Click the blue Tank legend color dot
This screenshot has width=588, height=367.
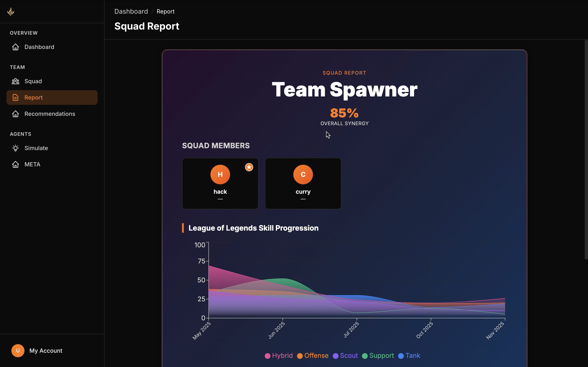click(401, 356)
